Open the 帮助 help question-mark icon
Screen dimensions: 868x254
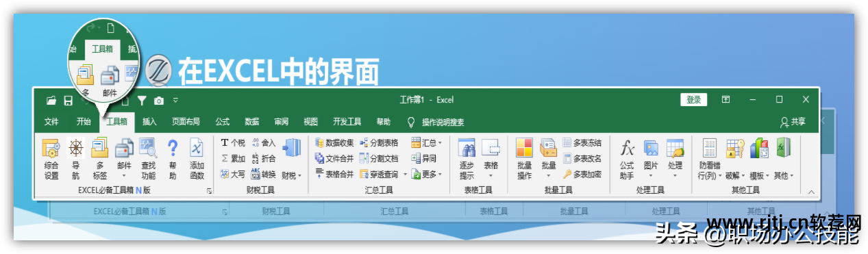pos(173,158)
